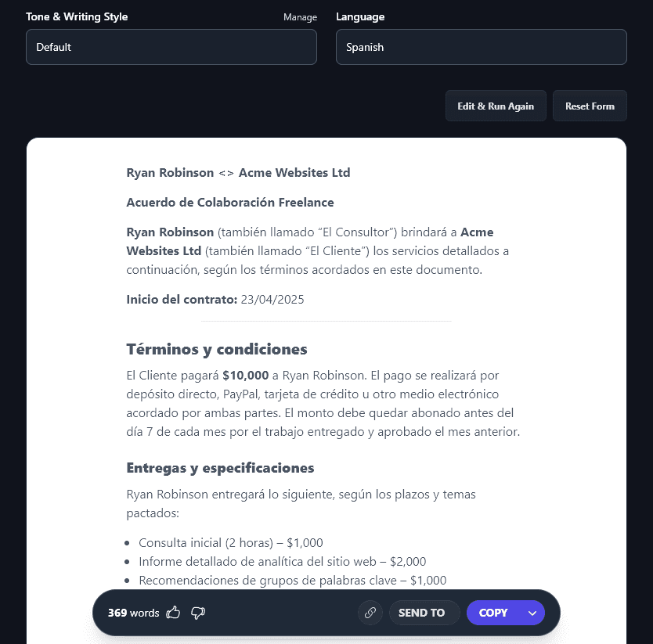Click the COPY button
The height and width of the screenshot is (644, 653).
point(493,613)
